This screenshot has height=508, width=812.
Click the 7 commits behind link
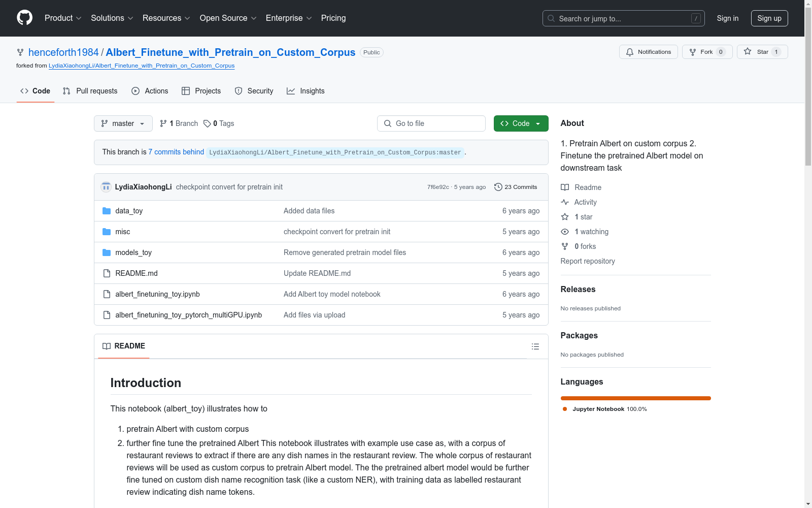176,152
